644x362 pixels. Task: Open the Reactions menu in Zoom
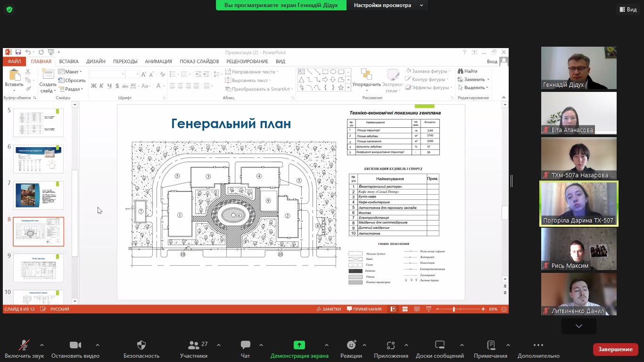[x=351, y=349]
